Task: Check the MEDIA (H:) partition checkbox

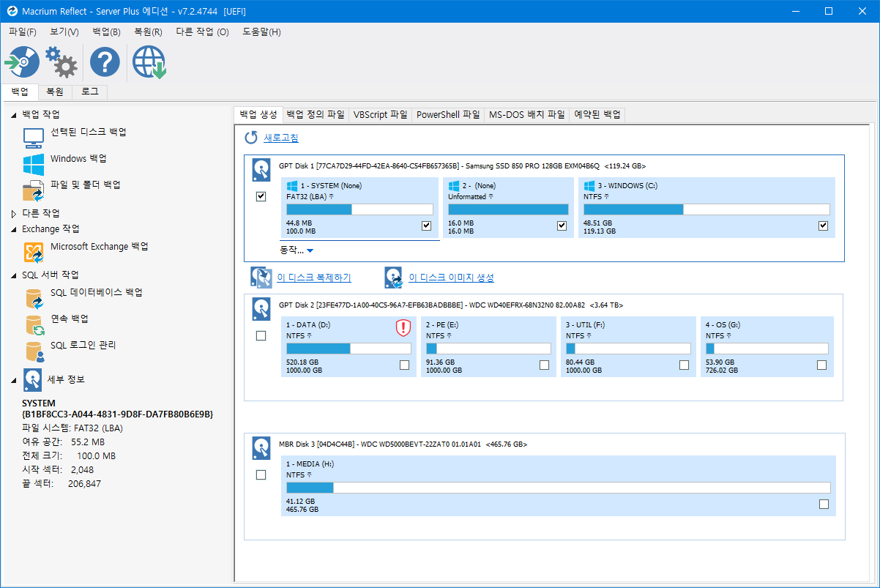Action: 824,504
